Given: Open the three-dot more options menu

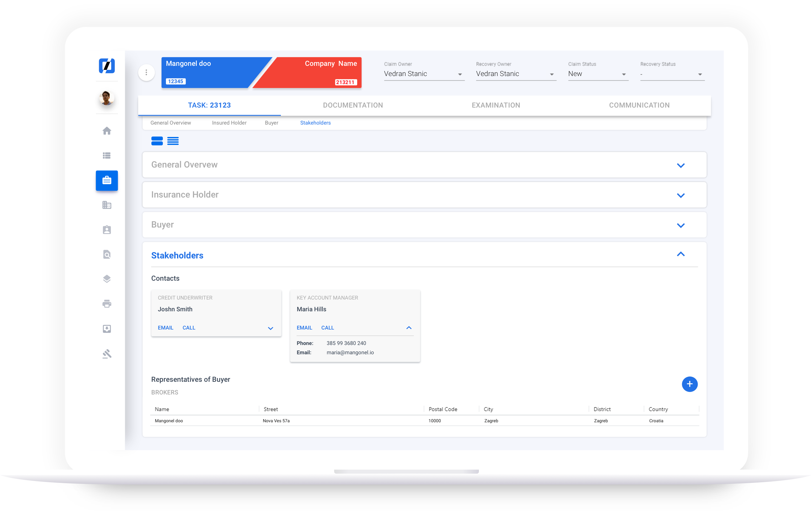Looking at the screenshot, I should [x=146, y=73].
